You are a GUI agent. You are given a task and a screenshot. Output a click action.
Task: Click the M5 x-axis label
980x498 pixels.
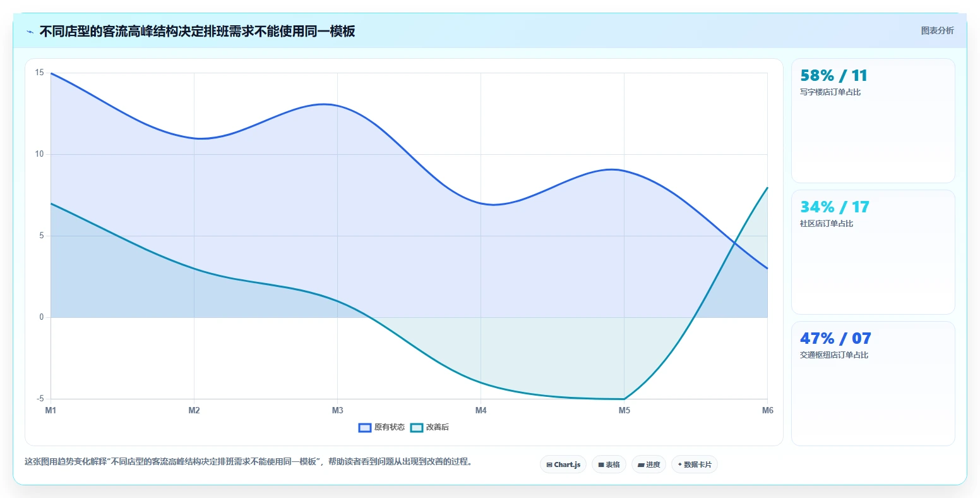624,411
